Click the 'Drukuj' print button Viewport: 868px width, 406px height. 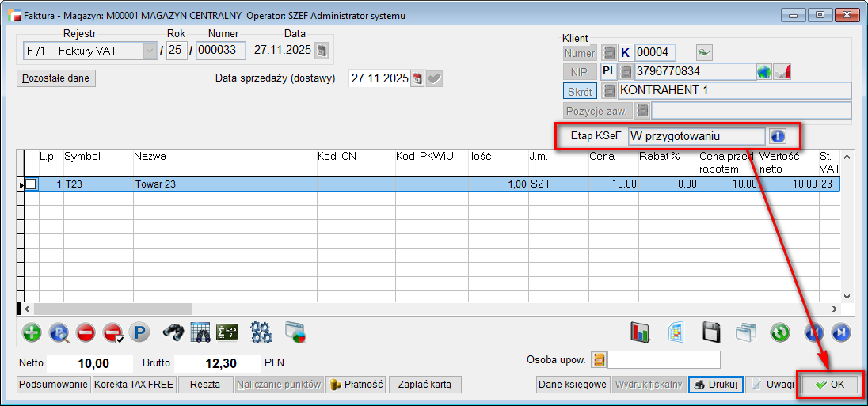715,385
